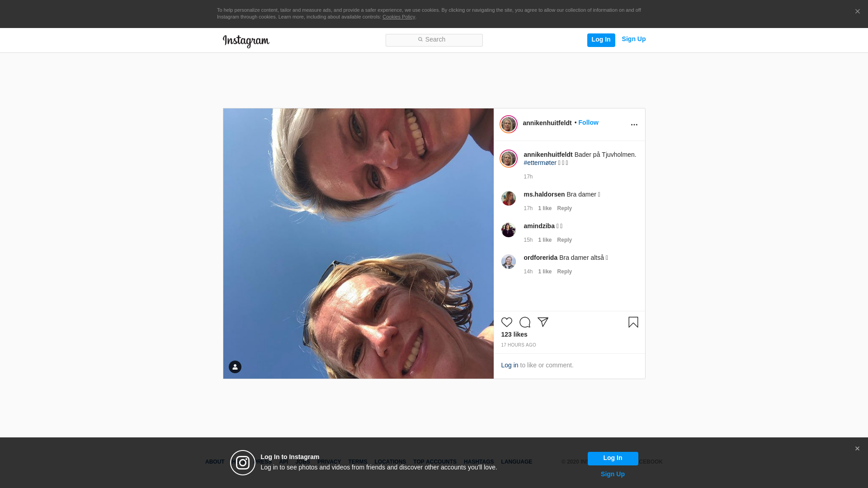View likes on ms.haldorsen comment

[x=545, y=208]
